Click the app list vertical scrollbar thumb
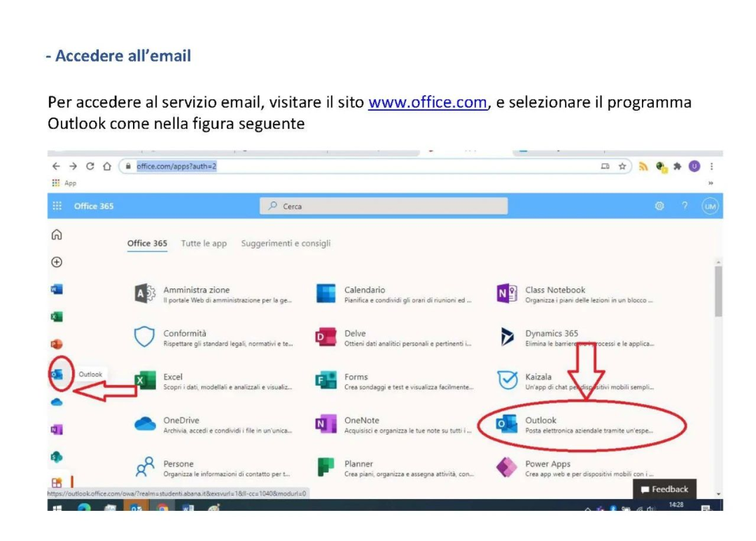Screen dimensions: 756x541 coord(718,292)
